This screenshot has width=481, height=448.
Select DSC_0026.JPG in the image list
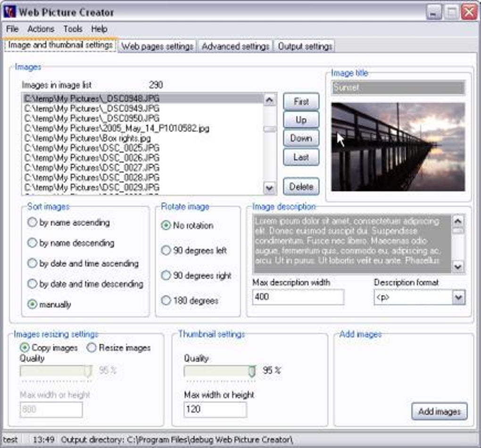(142, 158)
